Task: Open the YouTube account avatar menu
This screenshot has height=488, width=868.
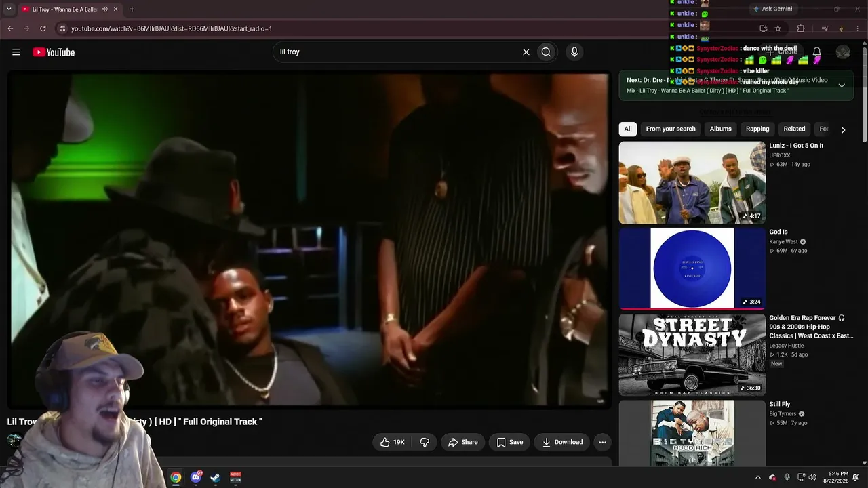Action: coord(843,52)
